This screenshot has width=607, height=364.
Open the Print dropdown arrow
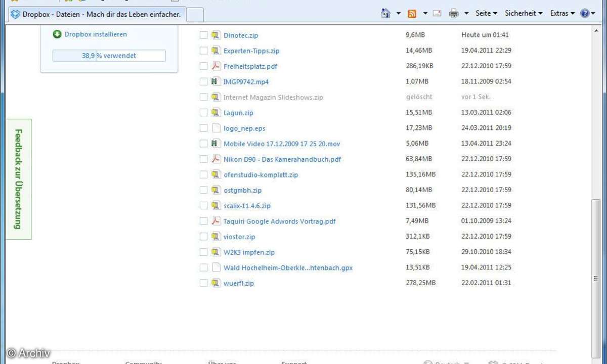(x=466, y=14)
